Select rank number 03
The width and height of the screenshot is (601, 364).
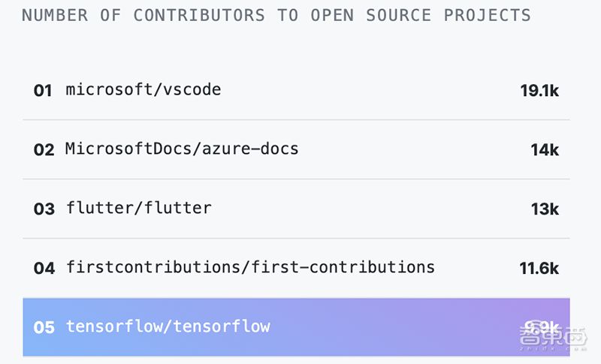pyautogui.click(x=44, y=209)
